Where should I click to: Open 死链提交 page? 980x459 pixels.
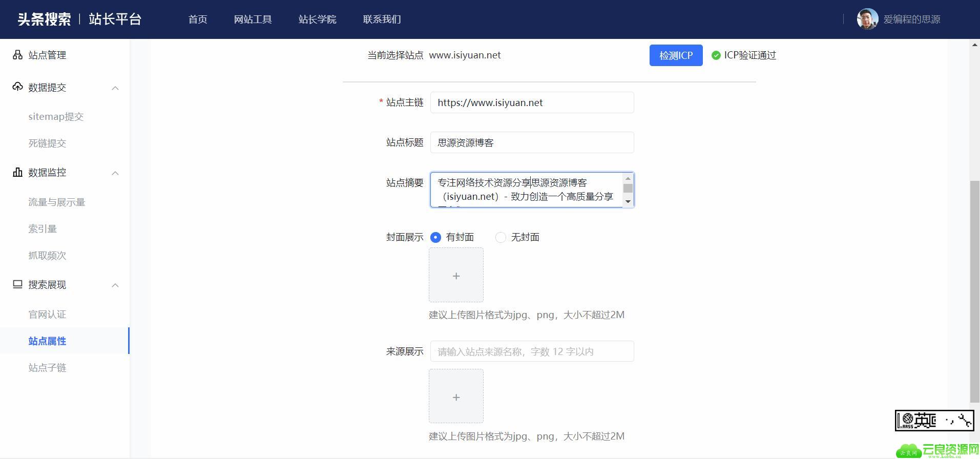[x=47, y=143]
